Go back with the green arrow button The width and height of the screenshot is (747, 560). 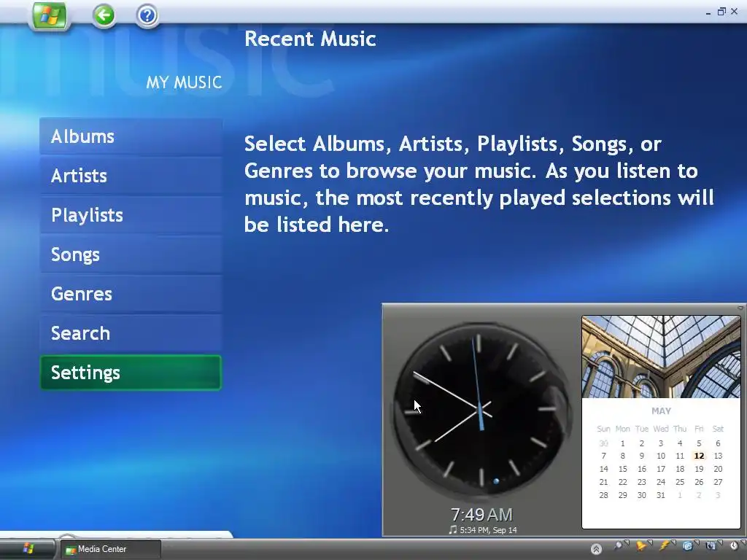click(104, 16)
